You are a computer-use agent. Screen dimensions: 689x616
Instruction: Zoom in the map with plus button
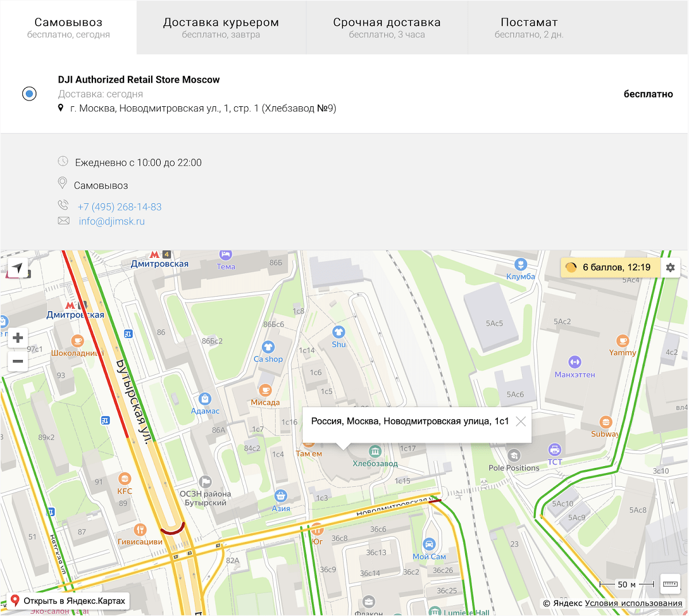point(18,338)
